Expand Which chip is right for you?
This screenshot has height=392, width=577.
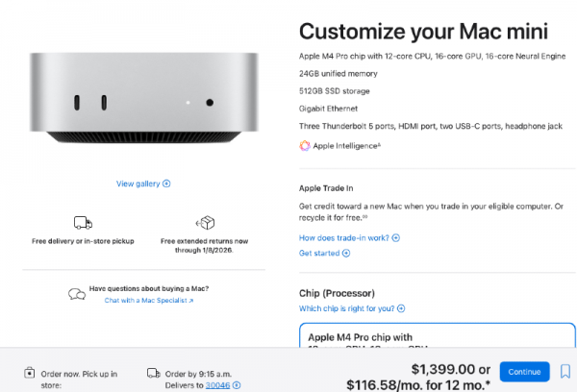coord(352,308)
